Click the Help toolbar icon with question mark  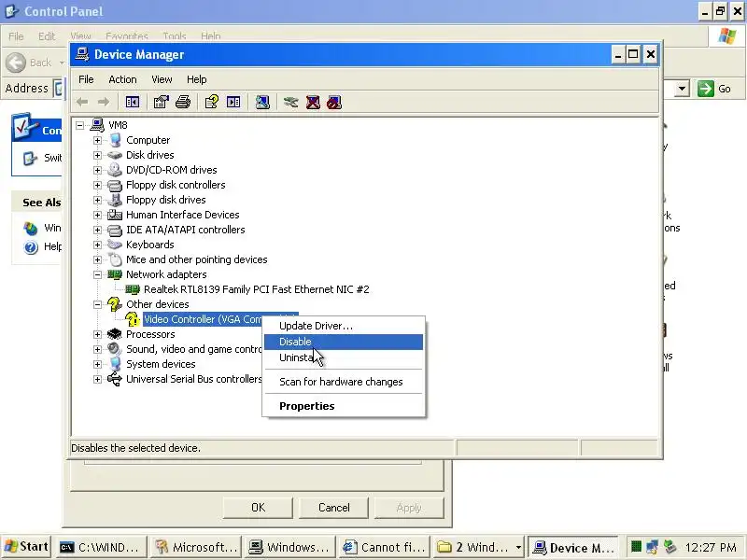(x=212, y=102)
